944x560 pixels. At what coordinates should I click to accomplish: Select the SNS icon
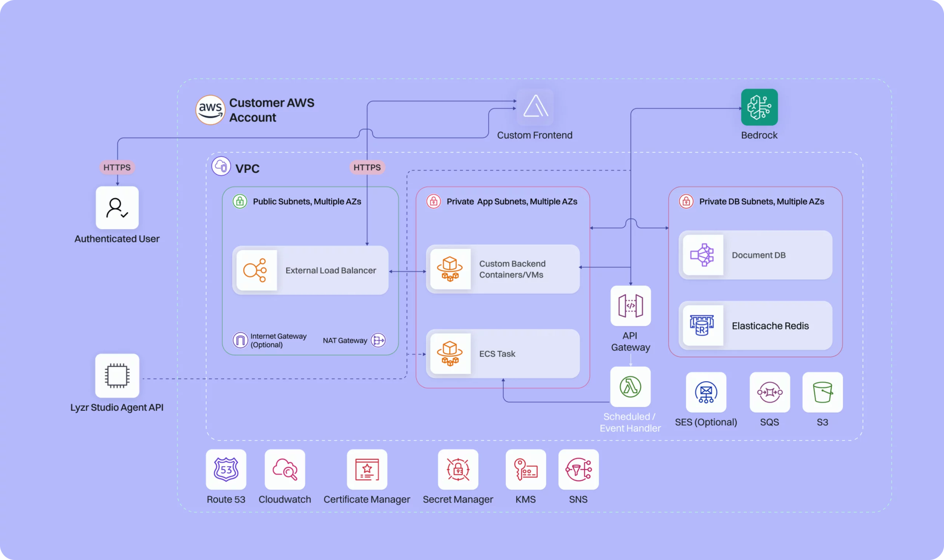[579, 470]
